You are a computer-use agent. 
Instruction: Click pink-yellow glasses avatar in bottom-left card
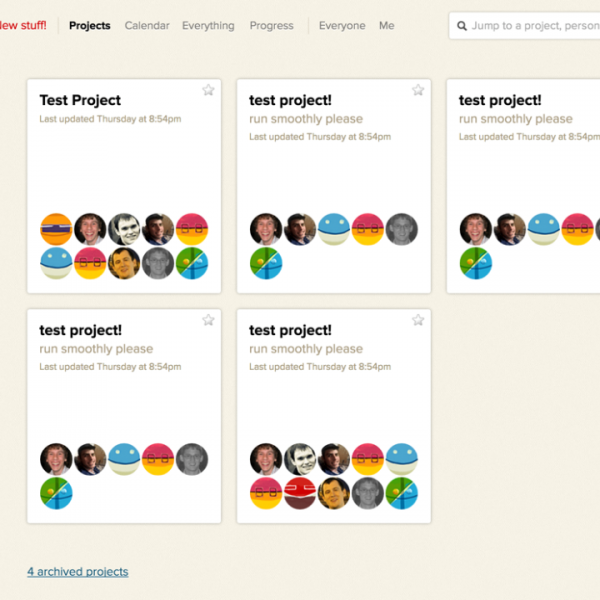pos(158,459)
